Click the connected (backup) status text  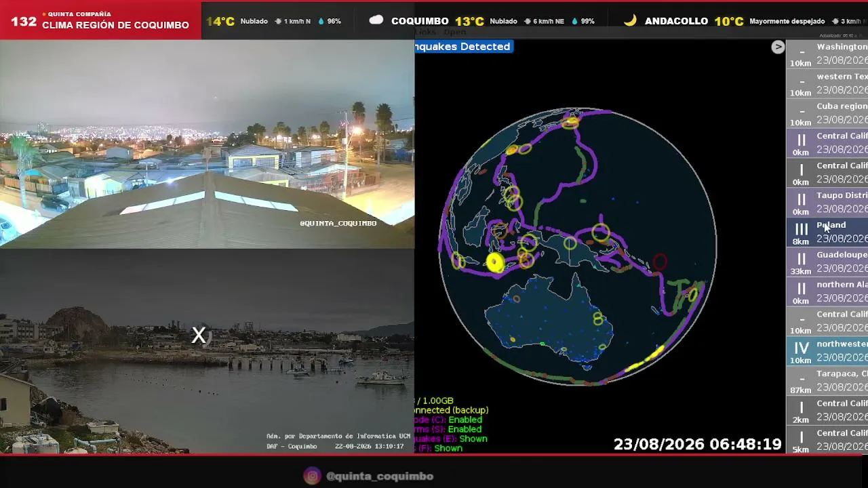tap(452, 410)
